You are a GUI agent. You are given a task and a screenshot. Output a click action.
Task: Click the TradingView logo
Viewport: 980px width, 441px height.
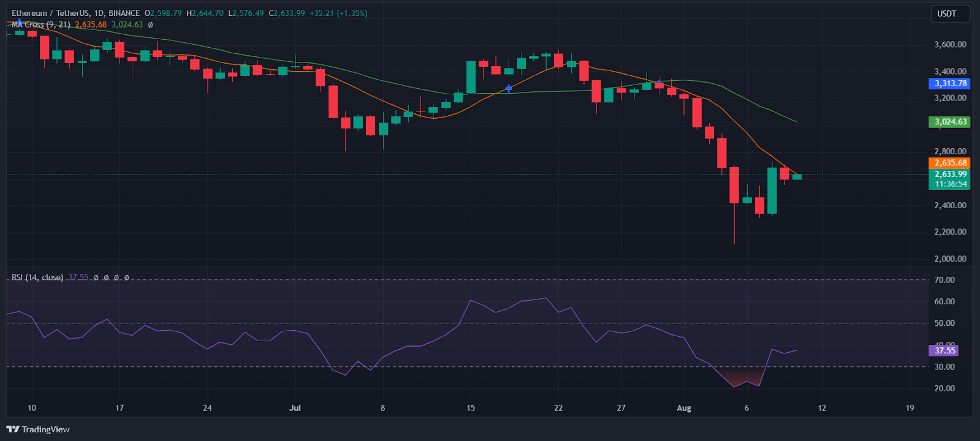[38, 429]
